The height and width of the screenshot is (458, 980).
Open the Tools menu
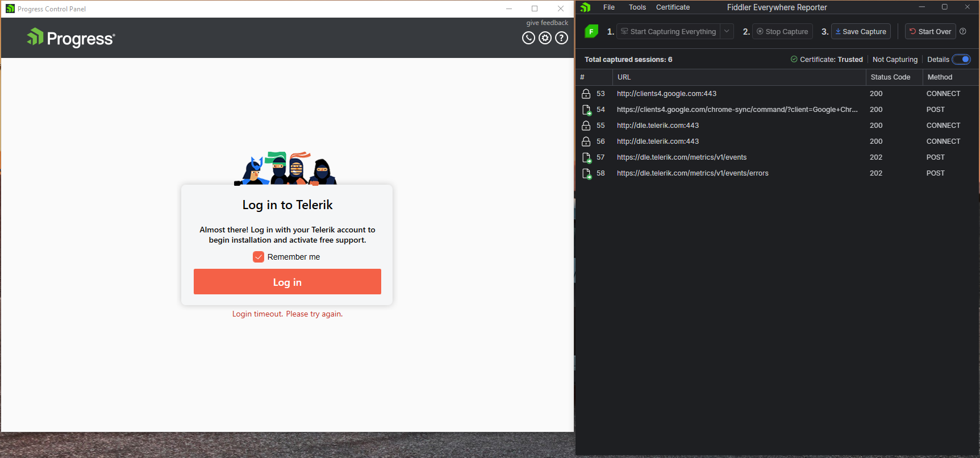pyautogui.click(x=637, y=7)
